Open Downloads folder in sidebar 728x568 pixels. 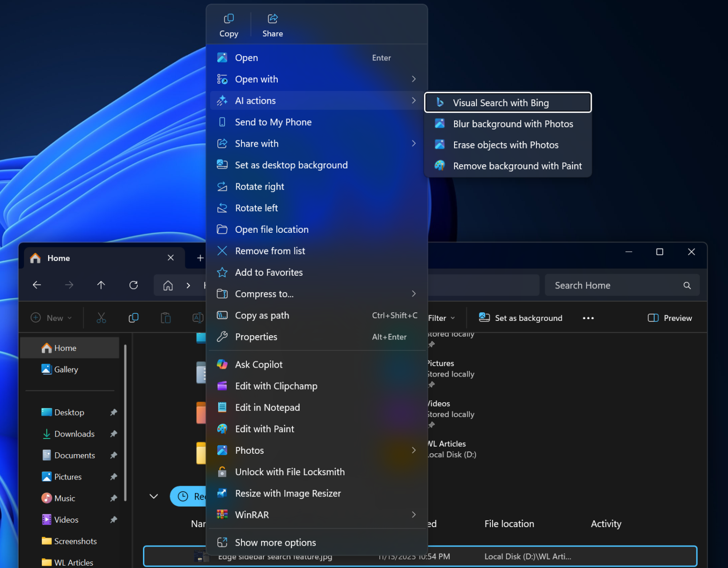(74, 434)
